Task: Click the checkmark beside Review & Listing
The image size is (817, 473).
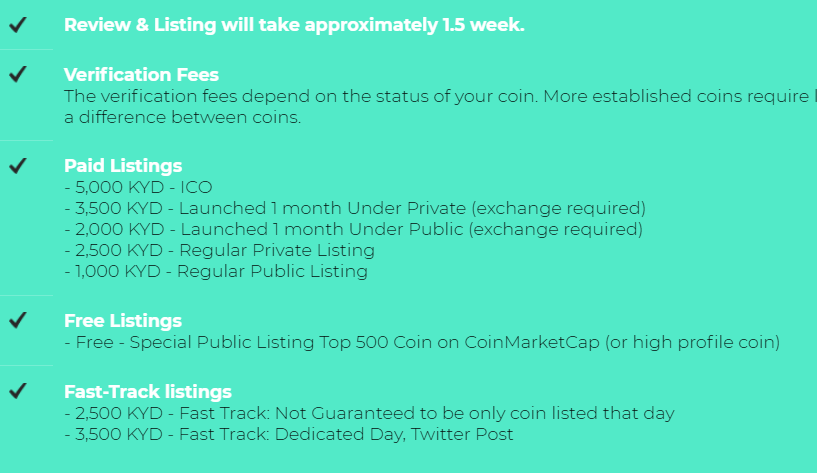Action: tap(18, 24)
